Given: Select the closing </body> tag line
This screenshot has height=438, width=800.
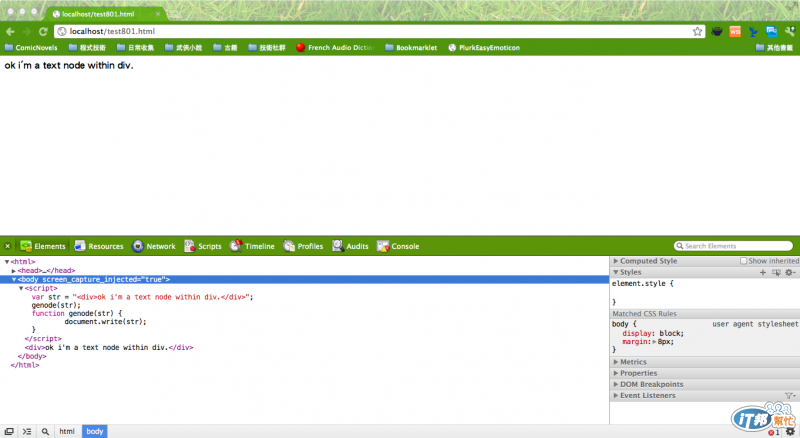Looking at the screenshot, I should tap(32, 356).
